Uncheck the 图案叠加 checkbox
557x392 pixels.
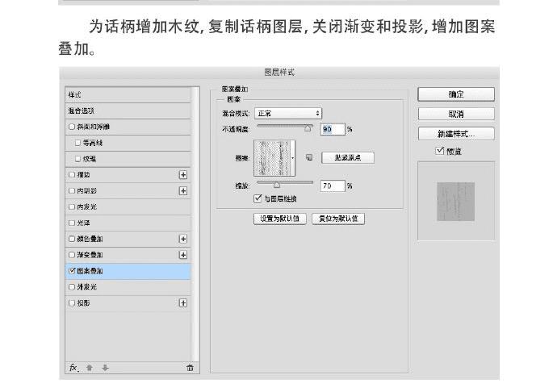click(72, 271)
